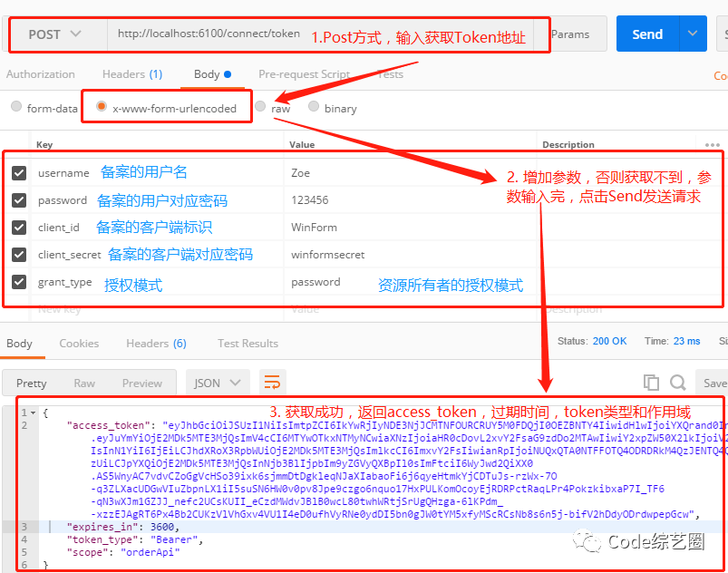Screen dimensions: 728x573
Task: Collapse the JSON object at line 1
Action: click(34, 413)
